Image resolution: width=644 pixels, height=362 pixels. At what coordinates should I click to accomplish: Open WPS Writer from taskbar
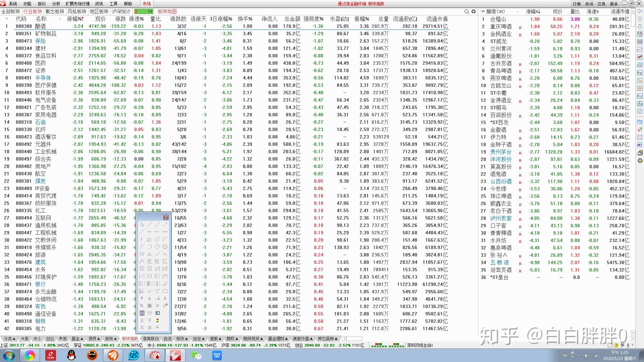[217, 355]
